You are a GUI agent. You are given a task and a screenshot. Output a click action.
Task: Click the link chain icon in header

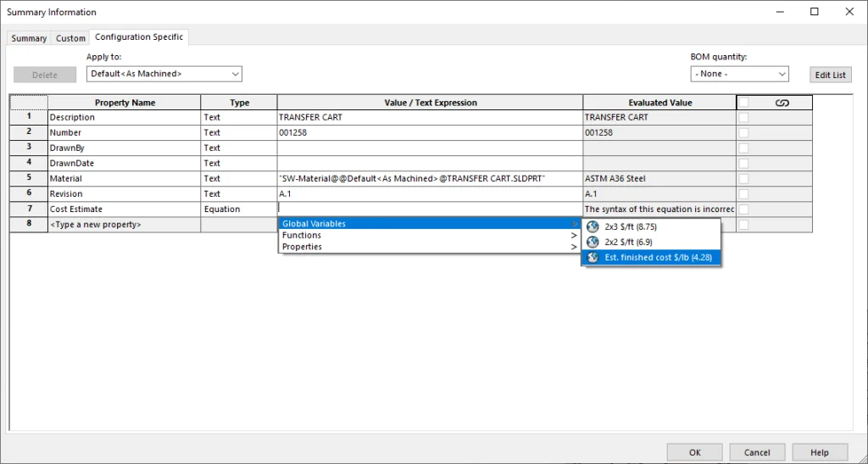click(x=782, y=103)
